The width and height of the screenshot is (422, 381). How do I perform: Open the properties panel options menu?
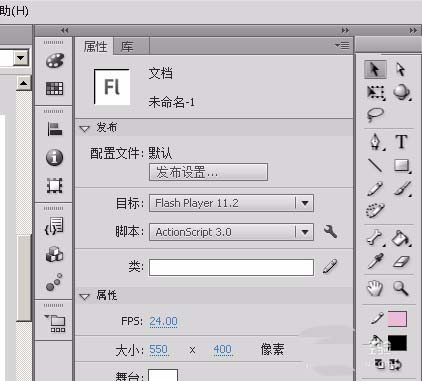[x=342, y=45]
